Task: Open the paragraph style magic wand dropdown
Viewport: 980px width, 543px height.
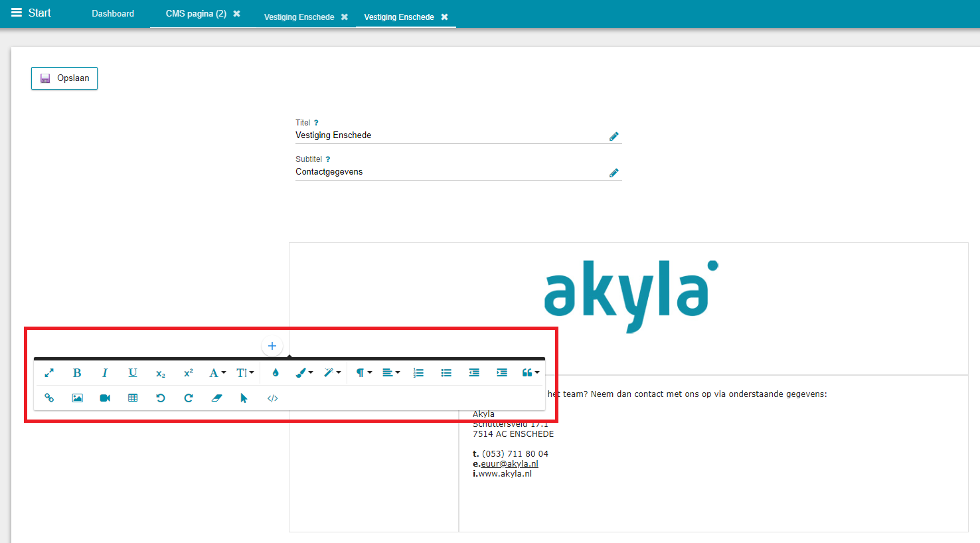Action: [x=332, y=373]
